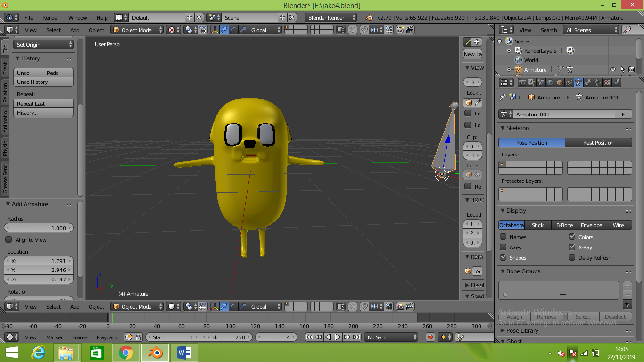Open the Render tab in Properties editor
The width and height of the screenshot is (644, 362).
(522, 82)
